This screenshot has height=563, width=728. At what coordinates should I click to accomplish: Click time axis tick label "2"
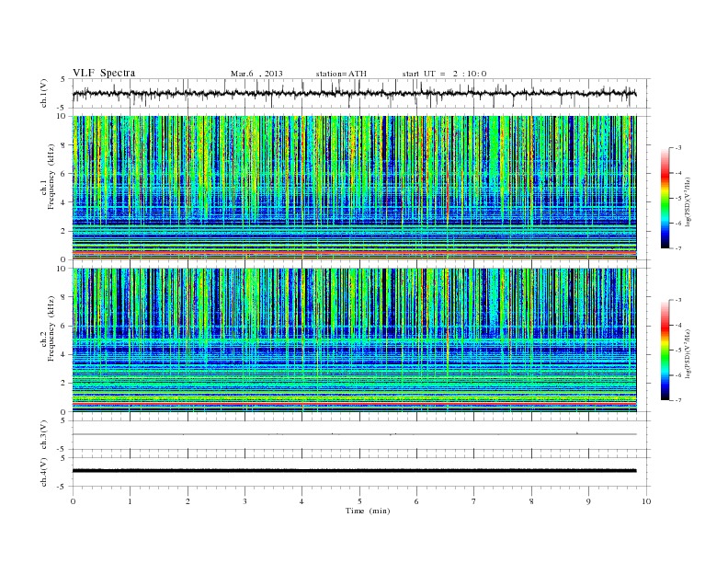188,501
